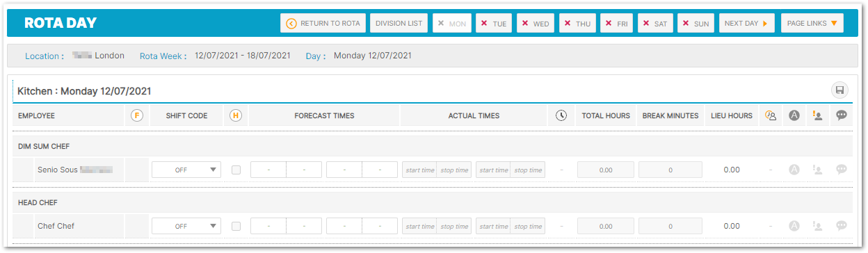Click the FORECAST TIMES column header
The height and width of the screenshot is (253, 868).
(x=324, y=115)
